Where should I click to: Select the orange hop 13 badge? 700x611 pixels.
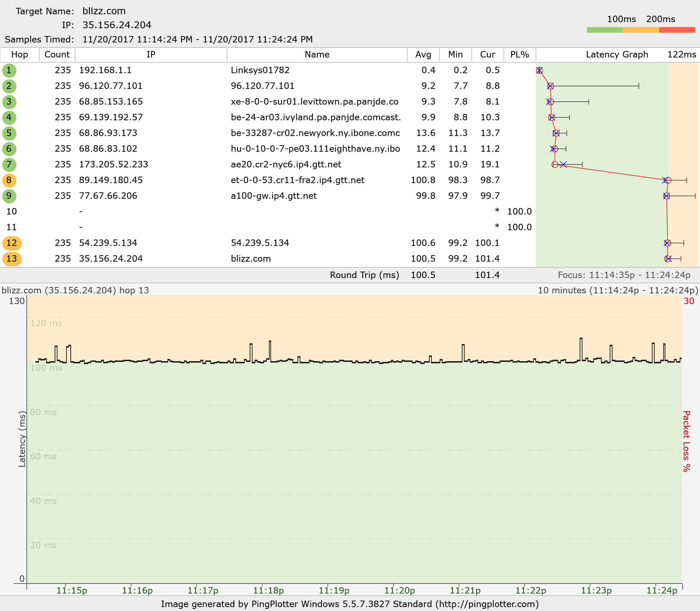coord(12,259)
